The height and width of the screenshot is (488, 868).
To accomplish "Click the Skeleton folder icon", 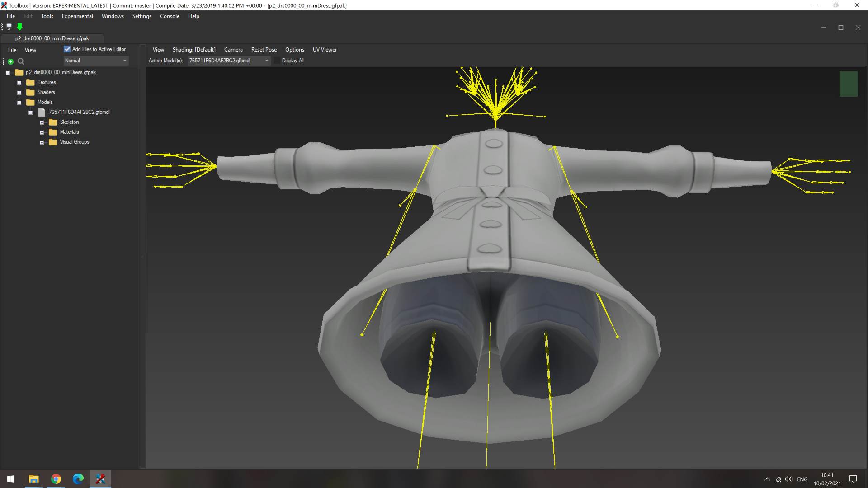I will click(x=53, y=122).
